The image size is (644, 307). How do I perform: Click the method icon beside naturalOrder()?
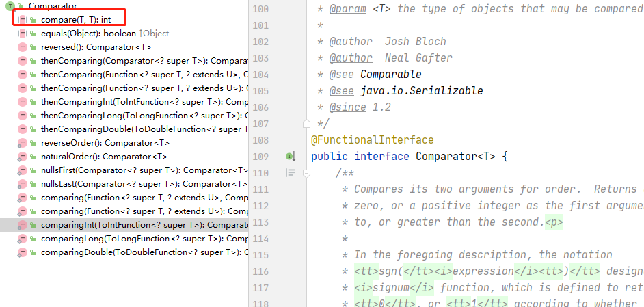(23, 157)
